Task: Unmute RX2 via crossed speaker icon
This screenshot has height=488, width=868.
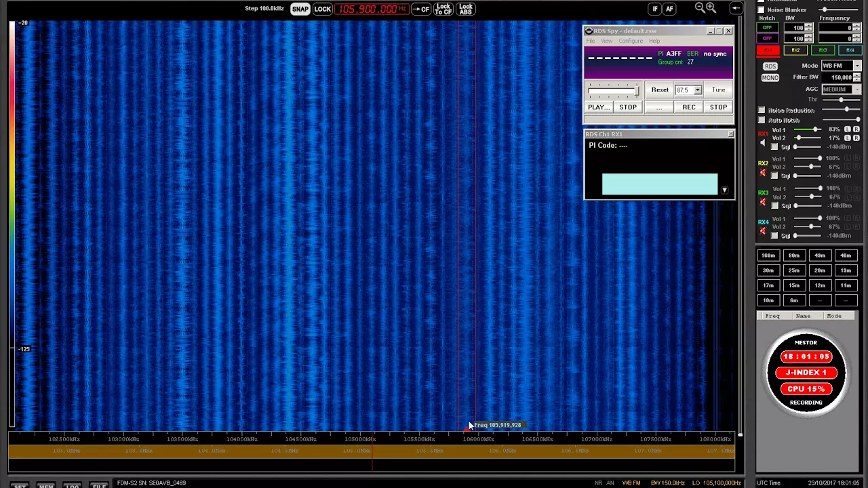Action: [763, 172]
